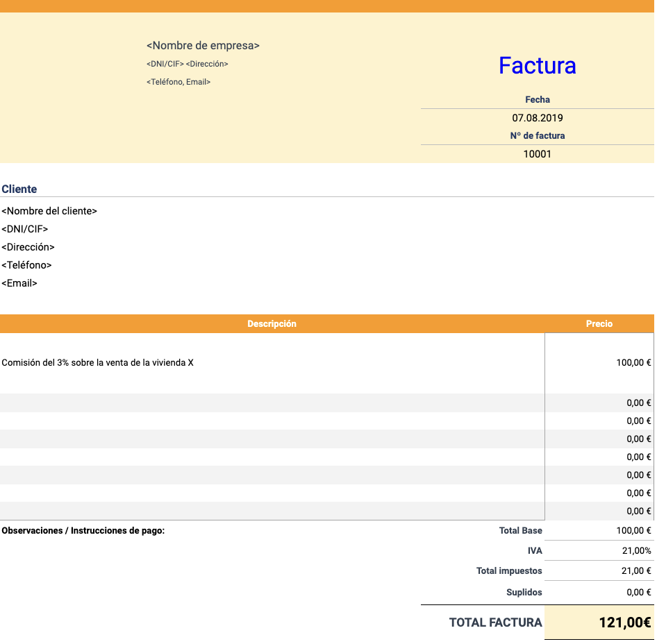Image resolution: width=657 pixels, height=644 pixels.
Task: Click the client <Email> line
Action: click(x=19, y=283)
